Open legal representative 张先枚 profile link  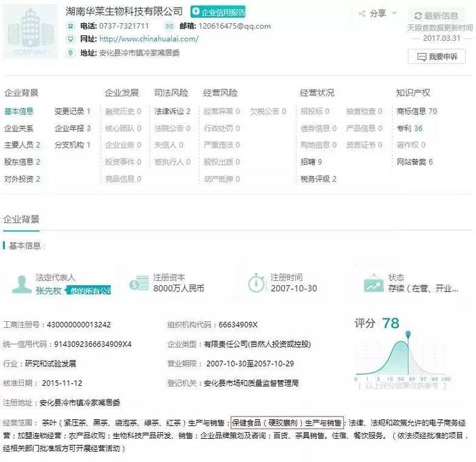[x=48, y=291]
